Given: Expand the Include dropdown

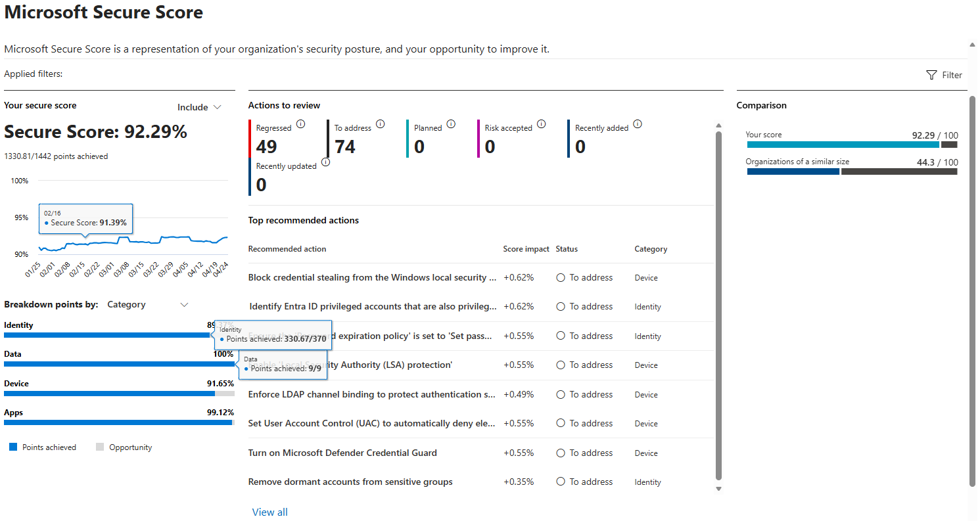Looking at the screenshot, I should pos(199,107).
